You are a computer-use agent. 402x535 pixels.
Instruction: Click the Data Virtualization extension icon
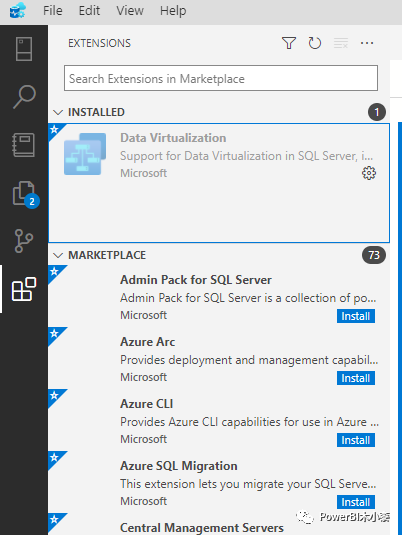(85, 154)
